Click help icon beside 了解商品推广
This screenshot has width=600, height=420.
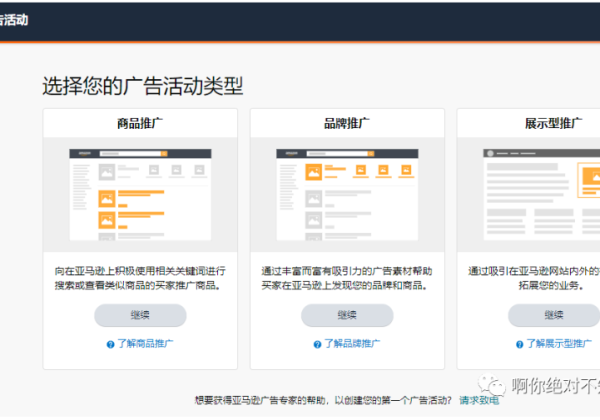(111, 344)
